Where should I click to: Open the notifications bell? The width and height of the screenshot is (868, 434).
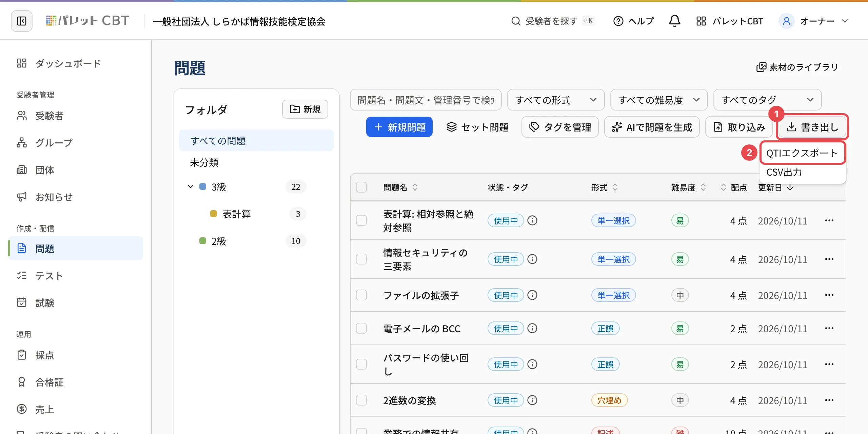674,21
